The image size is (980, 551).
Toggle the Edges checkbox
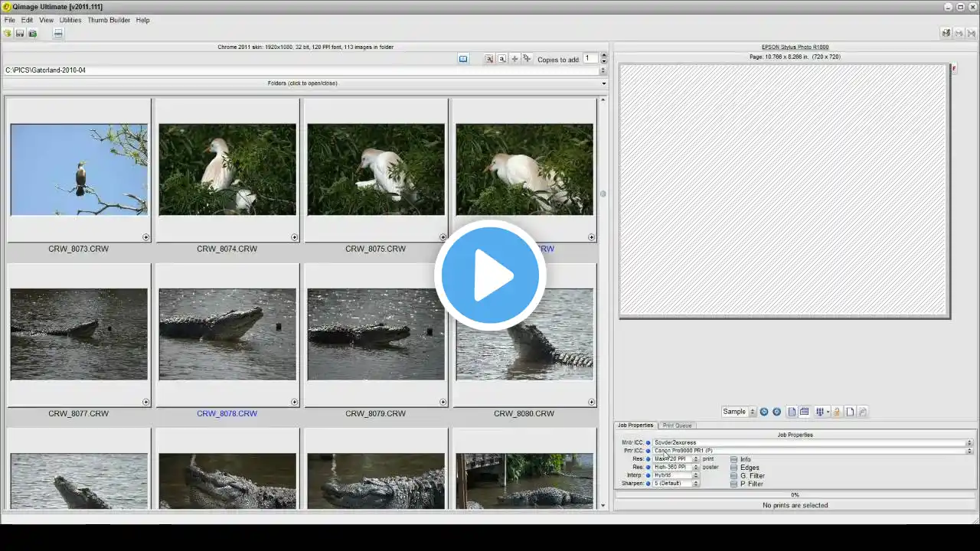point(733,468)
